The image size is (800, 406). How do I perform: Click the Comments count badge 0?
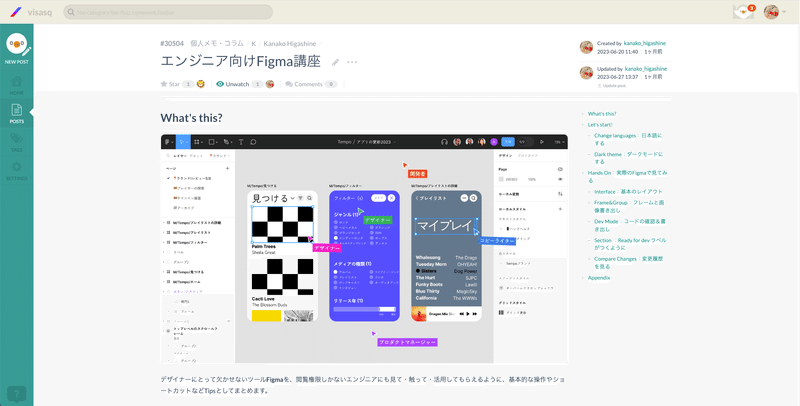pyautogui.click(x=331, y=84)
